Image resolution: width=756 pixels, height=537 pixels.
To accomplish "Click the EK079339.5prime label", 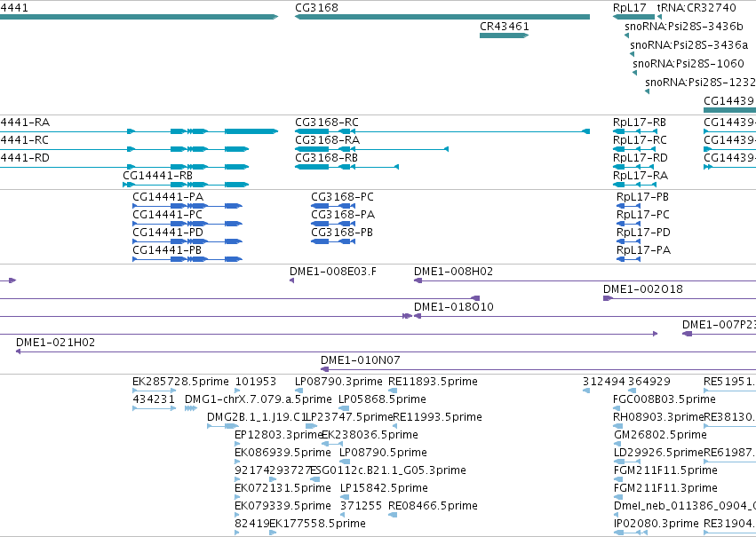I will pos(283,506).
